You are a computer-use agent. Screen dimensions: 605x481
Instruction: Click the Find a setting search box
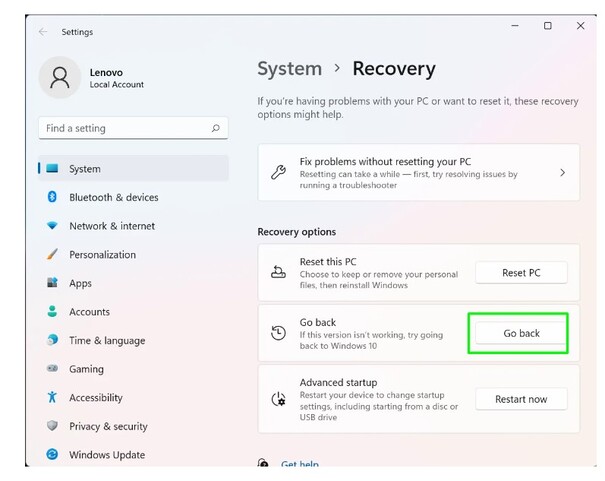(134, 128)
